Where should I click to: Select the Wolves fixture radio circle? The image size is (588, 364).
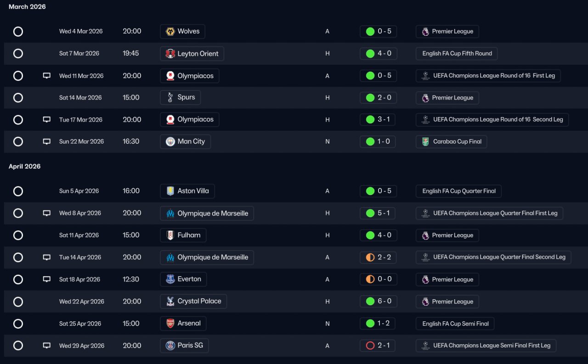click(x=18, y=32)
